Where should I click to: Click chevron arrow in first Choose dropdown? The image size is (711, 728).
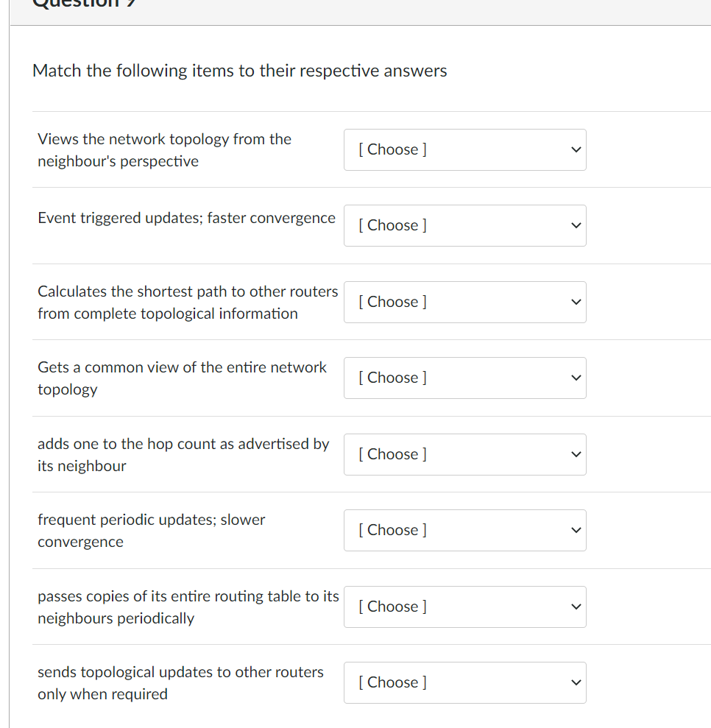click(x=576, y=149)
